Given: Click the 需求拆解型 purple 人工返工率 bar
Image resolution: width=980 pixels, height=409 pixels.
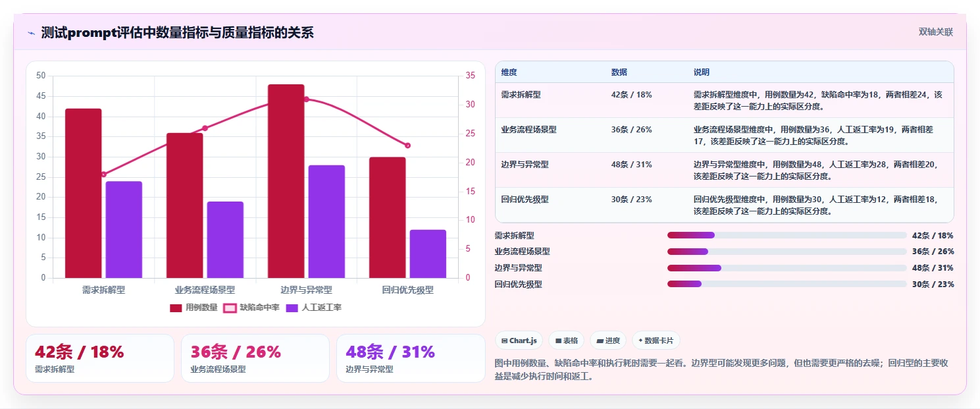Looking at the screenshot, I should [x=124, y=229].
